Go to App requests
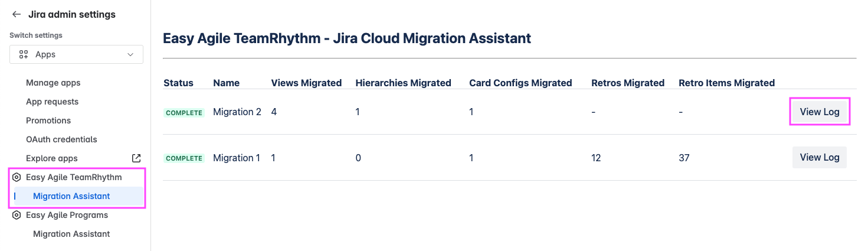 click(x=52, y=102)
